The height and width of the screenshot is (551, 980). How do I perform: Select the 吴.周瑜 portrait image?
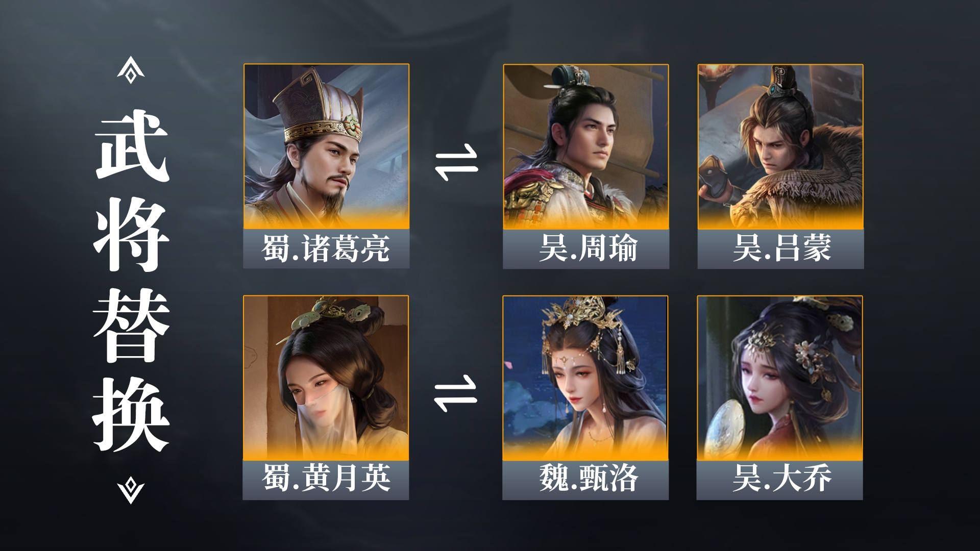[586, 147]
